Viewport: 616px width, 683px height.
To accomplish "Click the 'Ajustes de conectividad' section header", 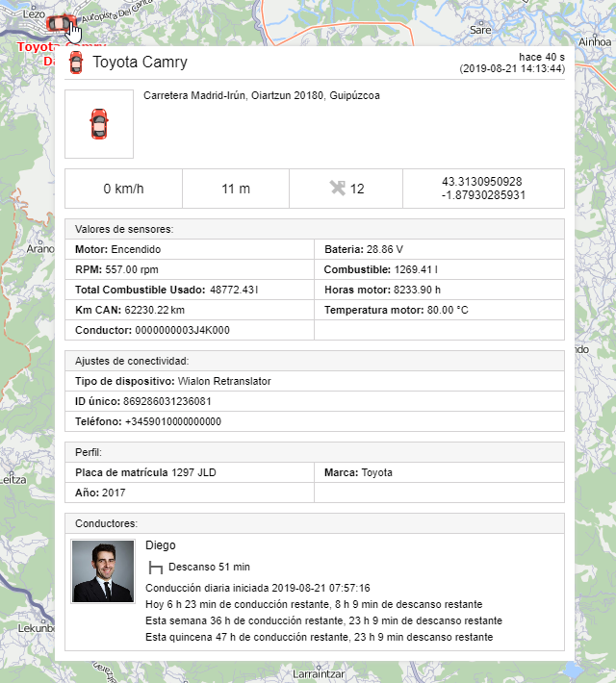I will pos(315,361).
